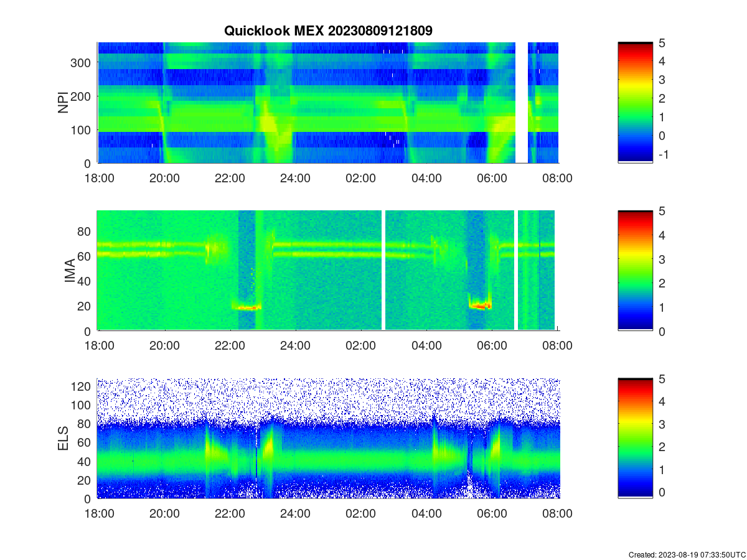Click the IMA panel's color bar
This screenshot has height=560, width=747.
tap(636, 271)
